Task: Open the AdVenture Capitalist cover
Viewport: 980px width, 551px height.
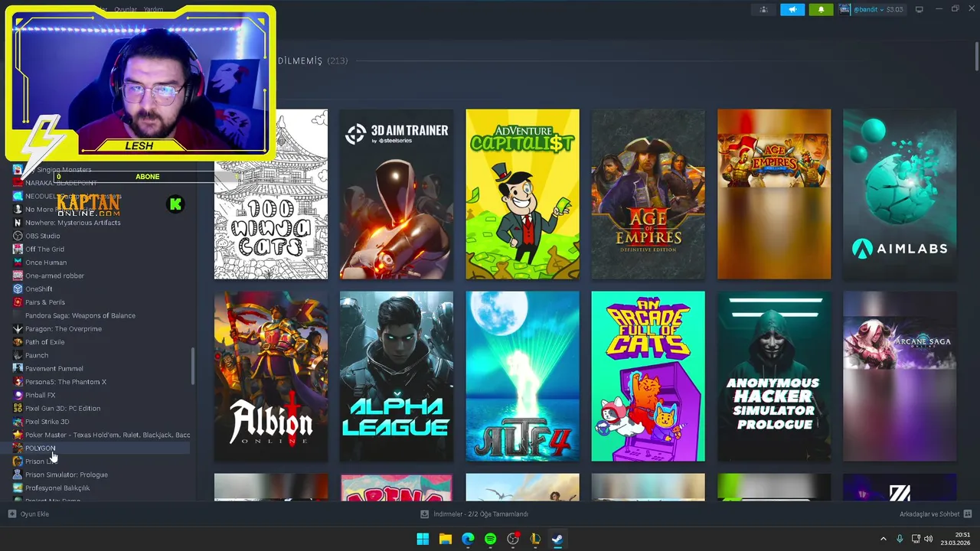Action: tap(522, 194)
